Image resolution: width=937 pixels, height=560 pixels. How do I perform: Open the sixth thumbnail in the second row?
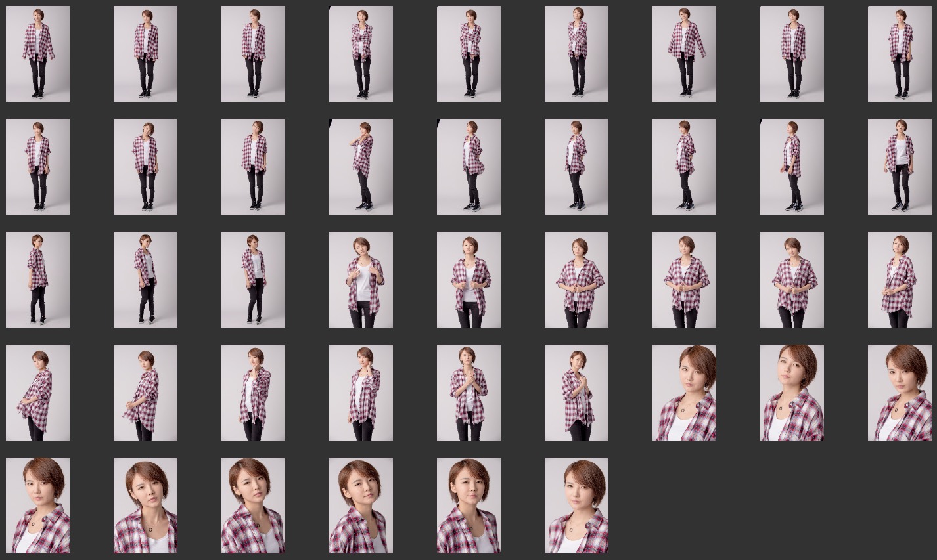pos(576,167)
